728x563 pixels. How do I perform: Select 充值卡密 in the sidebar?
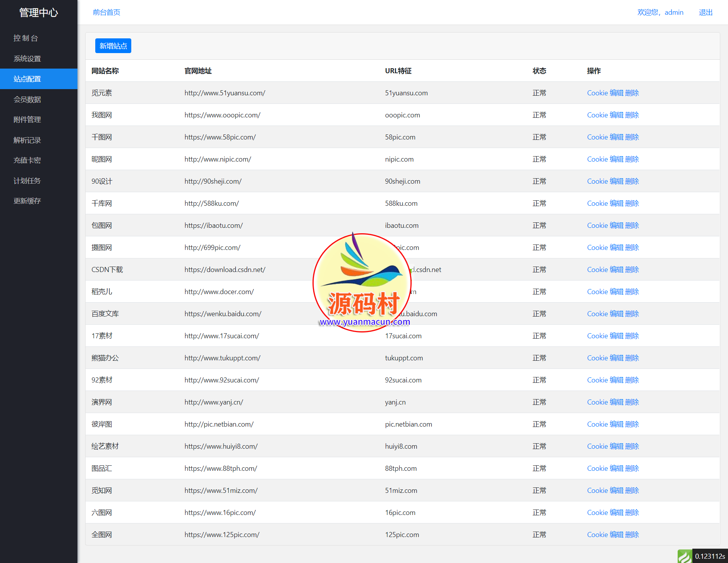[x=27, y=160]
